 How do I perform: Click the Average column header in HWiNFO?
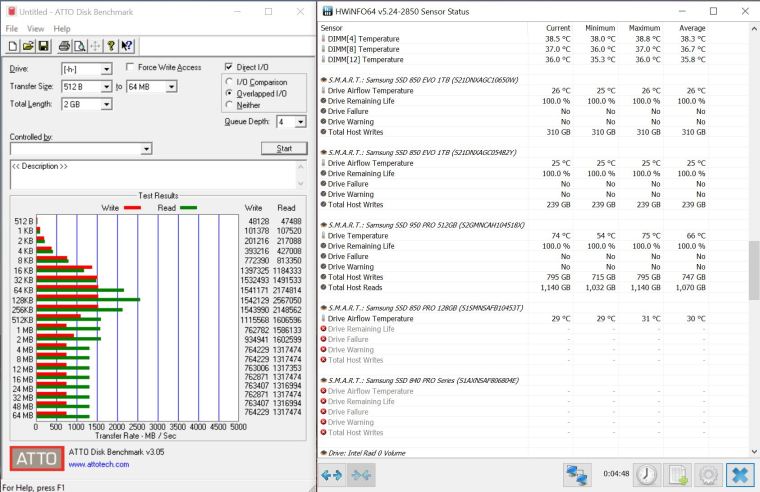click(x=692, y=28)
